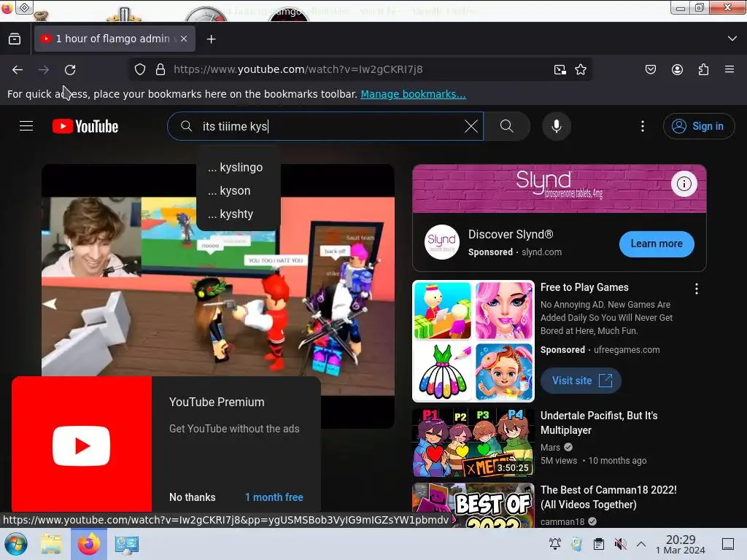Open Firefox application hamburger menu
747x560 pixels.
point(729,69)
